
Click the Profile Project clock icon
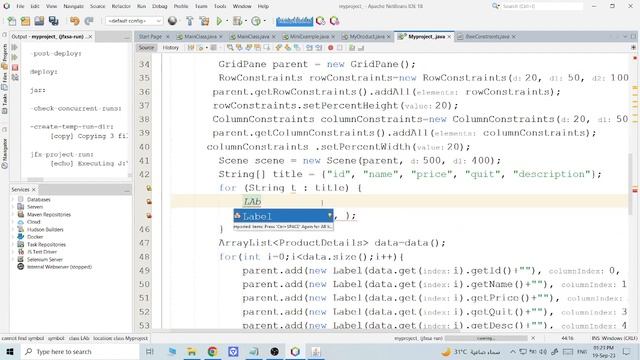pos(256,21)
